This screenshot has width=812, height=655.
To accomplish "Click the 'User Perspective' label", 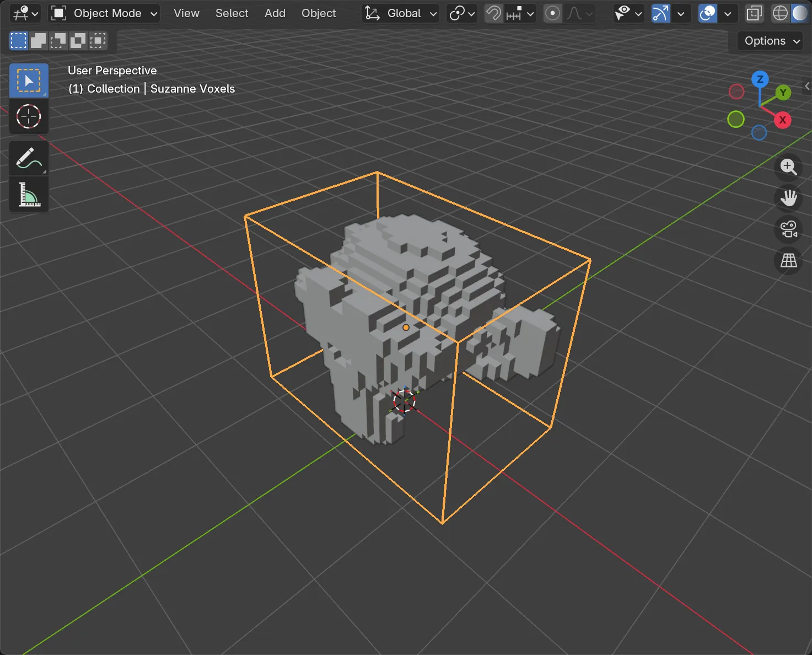I will tap(112, 71).
